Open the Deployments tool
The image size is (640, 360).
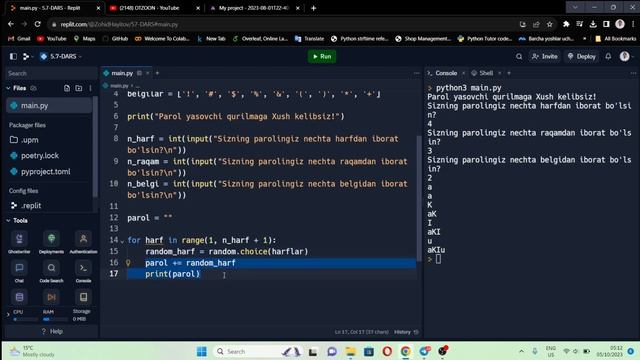pos(51,242)
